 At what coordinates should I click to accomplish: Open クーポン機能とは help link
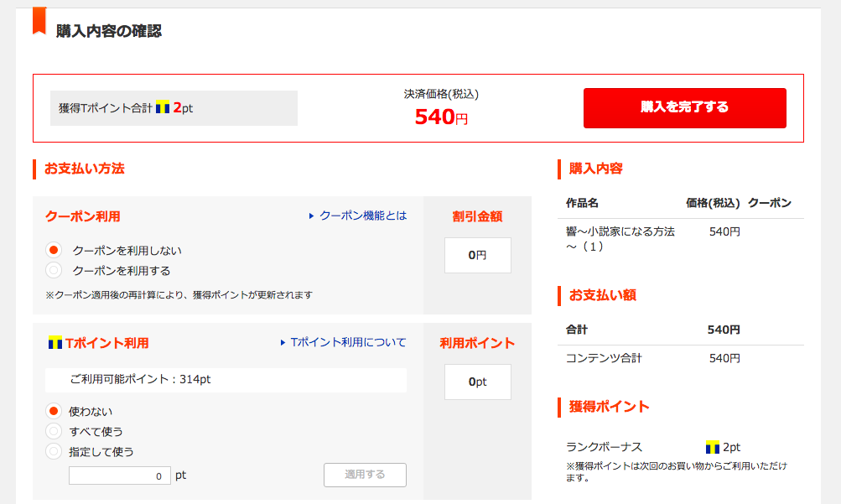(x=363, y=216)
